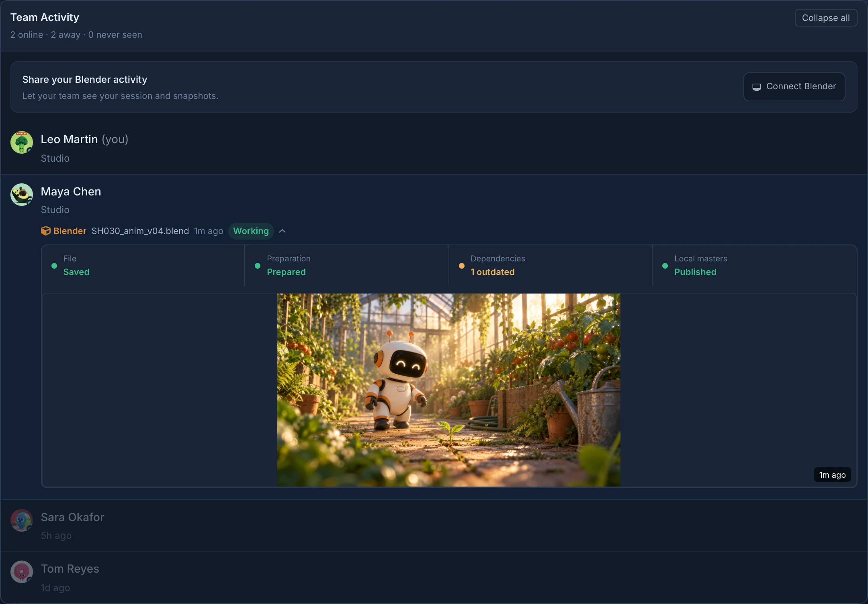Click the SH030_anim_v04.blend file name
Screen dimensions: 868x604
(x=140, y=231)
